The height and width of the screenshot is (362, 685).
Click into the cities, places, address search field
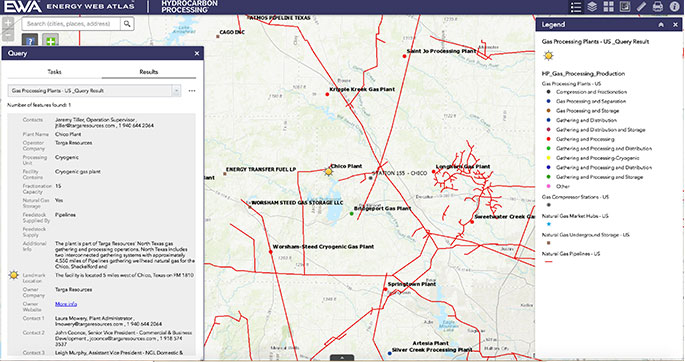click(71, 24)
